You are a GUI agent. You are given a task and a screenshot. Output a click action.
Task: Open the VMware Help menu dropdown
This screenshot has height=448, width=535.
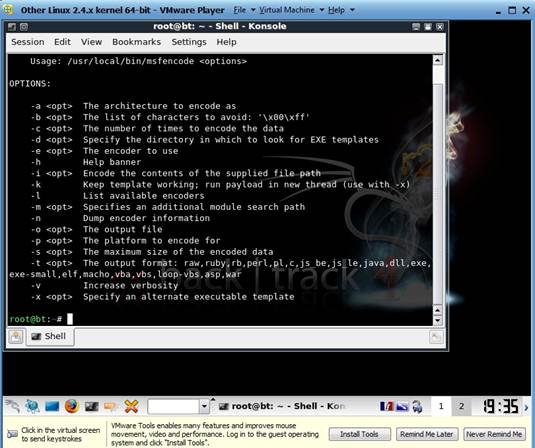[x=341, y=10]
